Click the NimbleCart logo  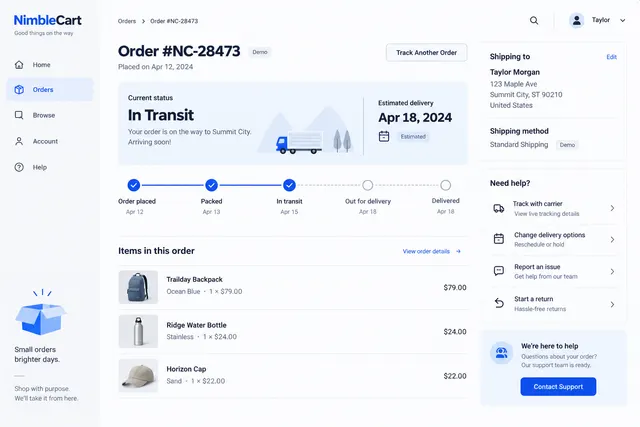[47, 20]
